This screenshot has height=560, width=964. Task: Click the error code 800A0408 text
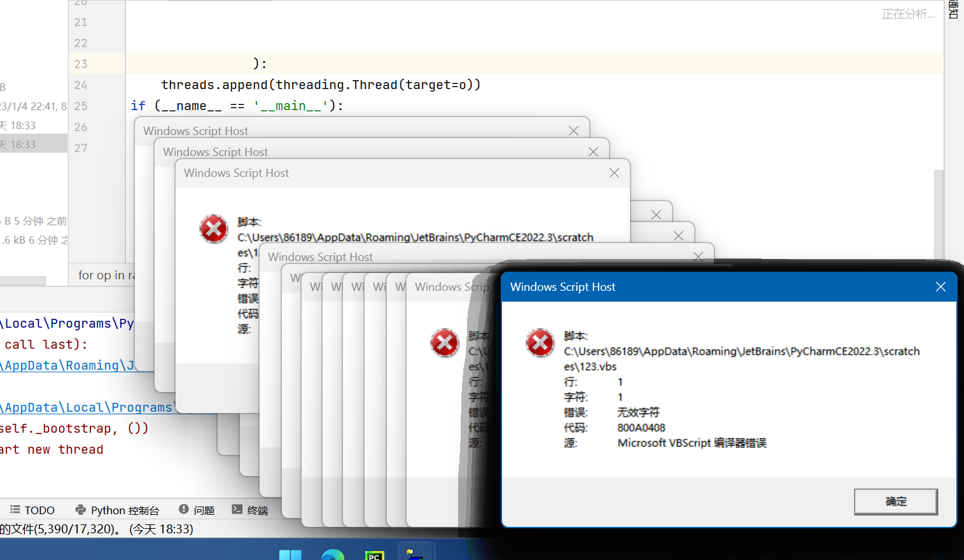point(641,428)
